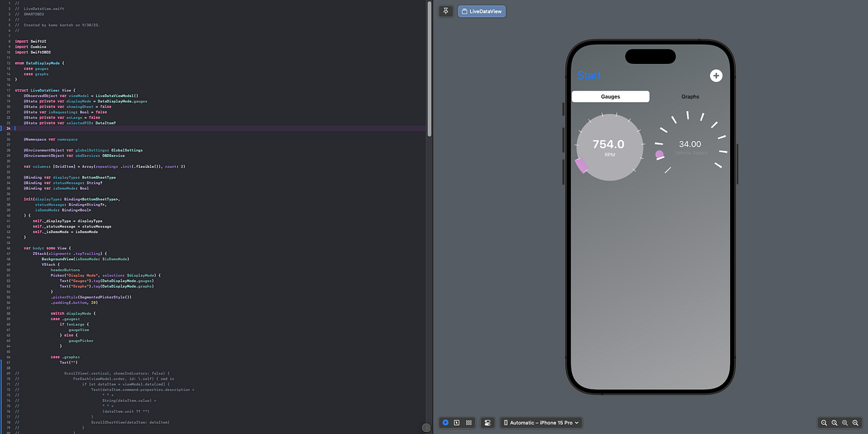Tap the 34.00 Vehicle Speed gauge
Screen dimensions: 868x434
coord(690,147)
